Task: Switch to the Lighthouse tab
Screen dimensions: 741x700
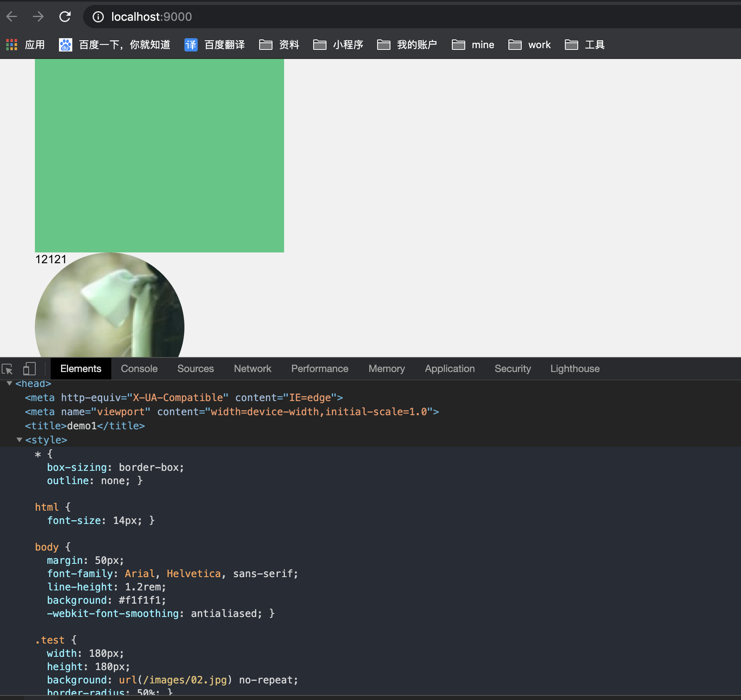Action: pos(575,369)
